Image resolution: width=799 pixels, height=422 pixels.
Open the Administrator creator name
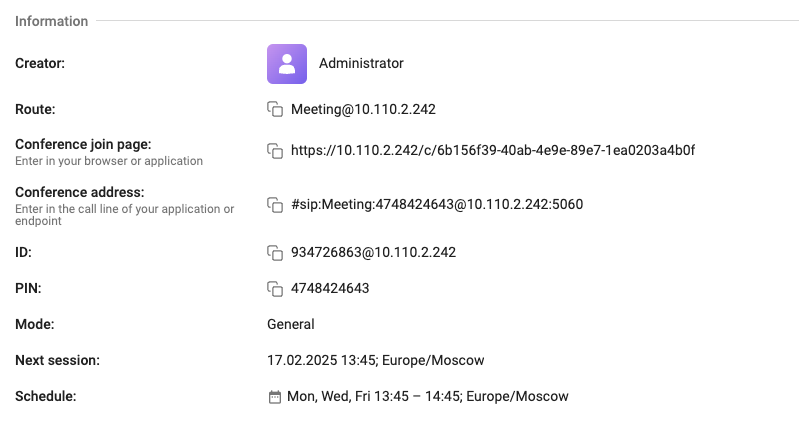pyautogui.click(x=361, y=63)
